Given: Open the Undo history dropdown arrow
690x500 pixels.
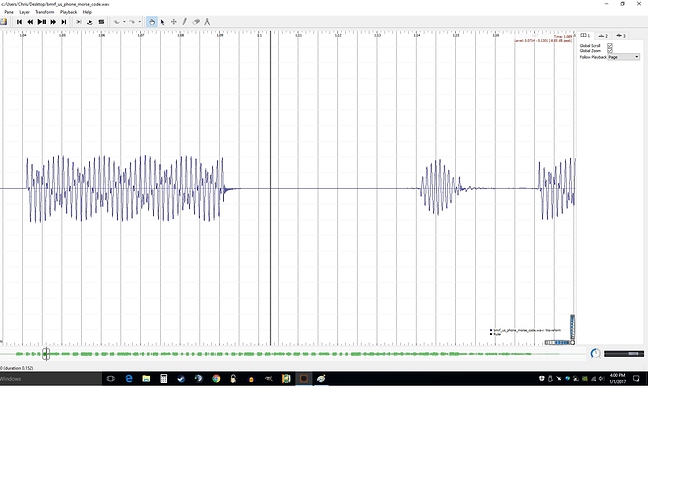Looking at the screenshot, I should point(122,21).
